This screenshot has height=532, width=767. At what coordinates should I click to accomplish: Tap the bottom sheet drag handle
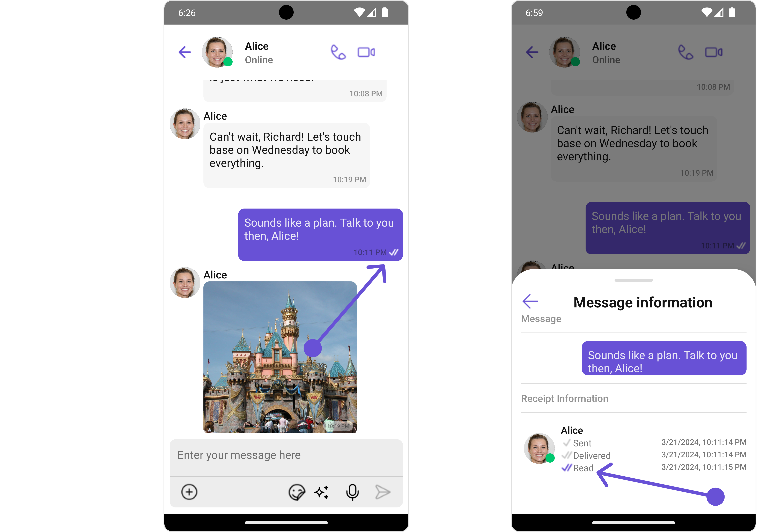coord(633,280)
